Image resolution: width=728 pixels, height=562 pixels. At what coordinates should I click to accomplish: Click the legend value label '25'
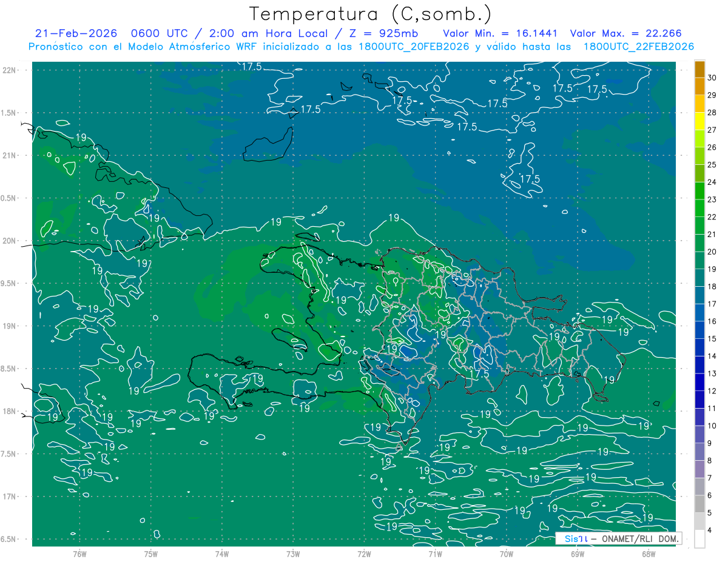pos(712,165)
